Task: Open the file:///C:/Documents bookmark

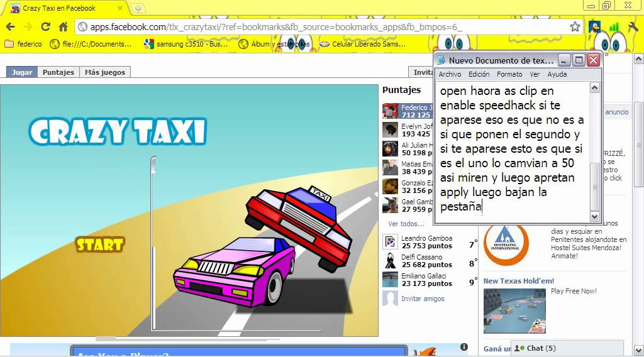Action: click(x=91, y=44)
